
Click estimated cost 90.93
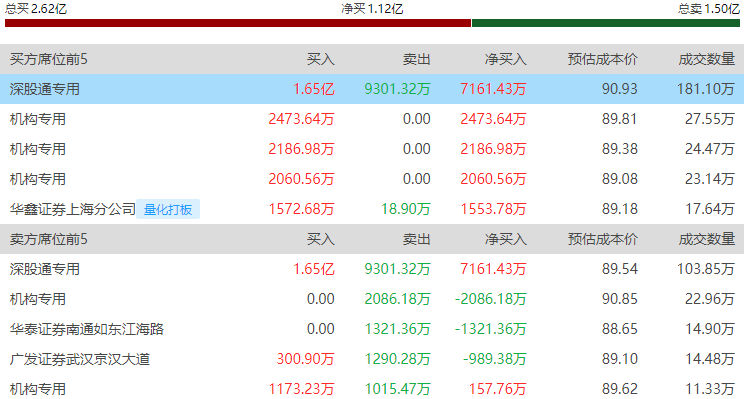[620, 89]
